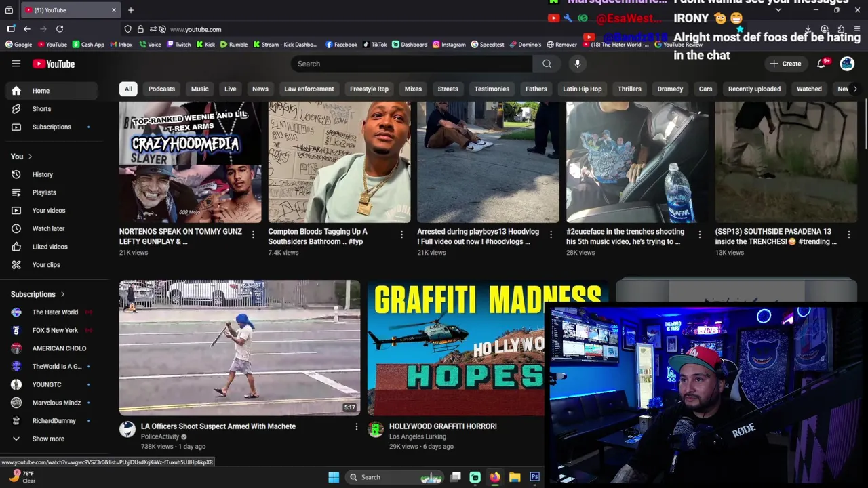
Task: Open the Windows Start menu
Action: (334, 477)
